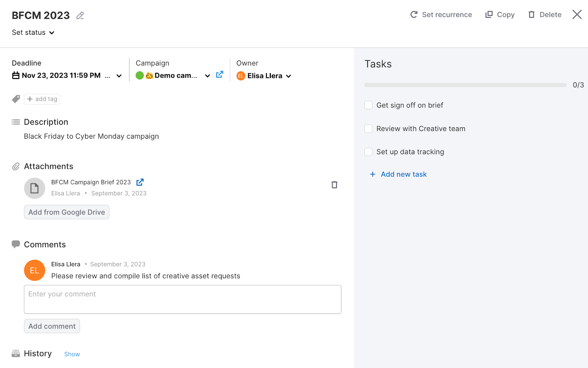Click the Set recurrence circular arrow icon
Image resolution: width=588 pixels, height=368 pixels.
pyautogui.click(x=414, y=14)
